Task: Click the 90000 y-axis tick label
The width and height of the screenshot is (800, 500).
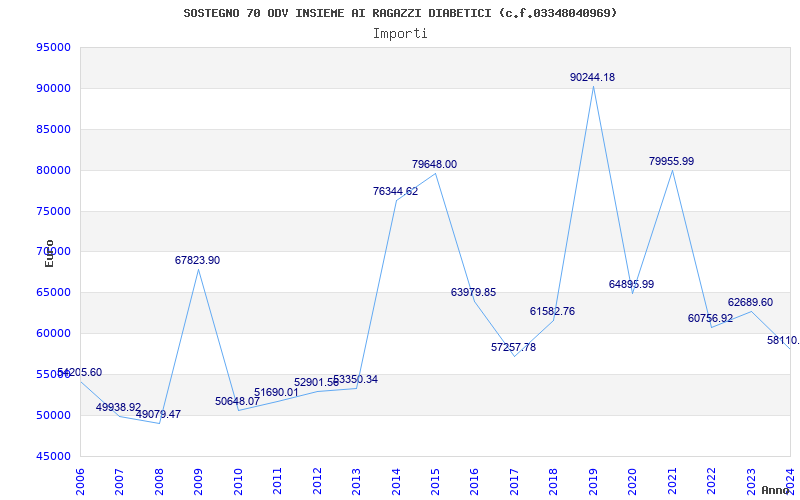Action: (x=53, y=88)
